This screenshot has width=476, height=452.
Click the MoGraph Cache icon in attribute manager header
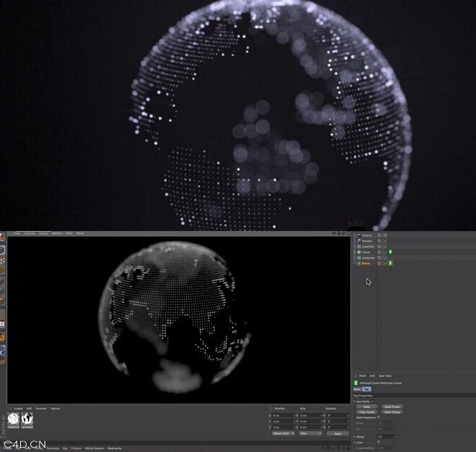pos(356,383)
